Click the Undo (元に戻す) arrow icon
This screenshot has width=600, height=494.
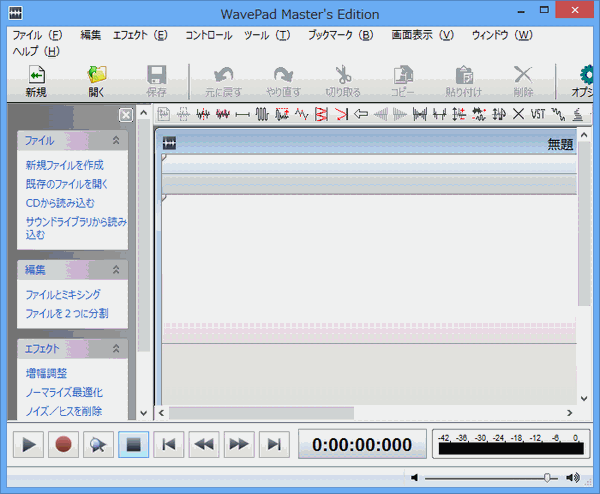pyautogui.click(x=223, y=75)
